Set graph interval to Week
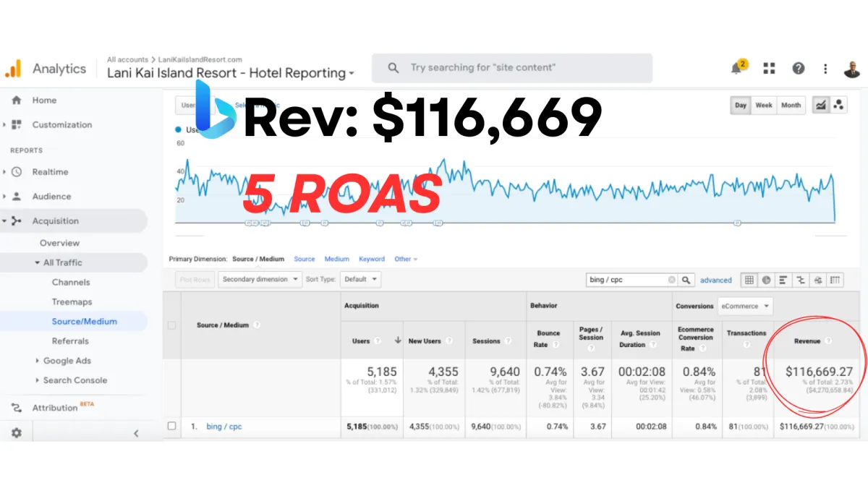868x488 pixels. [764, 105]
